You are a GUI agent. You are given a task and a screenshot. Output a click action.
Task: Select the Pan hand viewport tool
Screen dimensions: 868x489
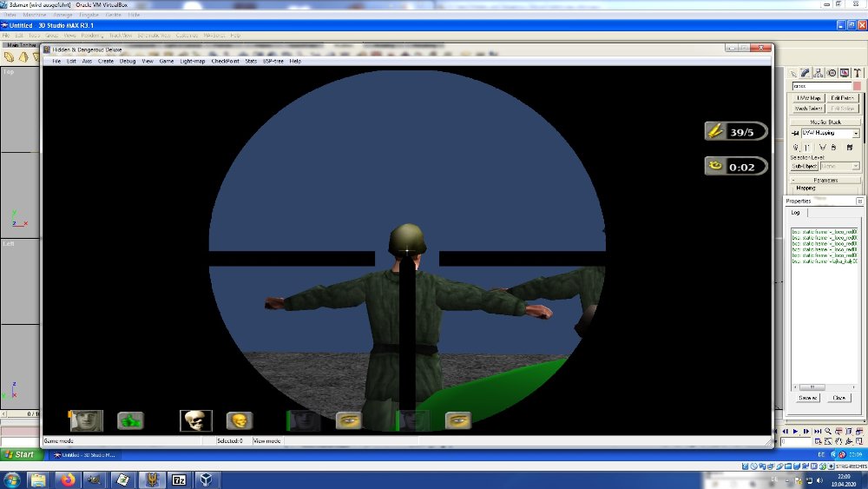[x=838, y=441]
